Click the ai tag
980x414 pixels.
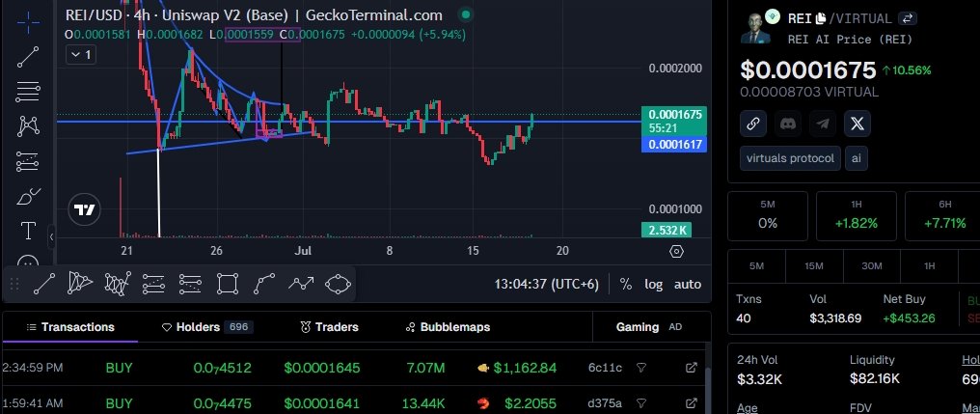point(857,158)
